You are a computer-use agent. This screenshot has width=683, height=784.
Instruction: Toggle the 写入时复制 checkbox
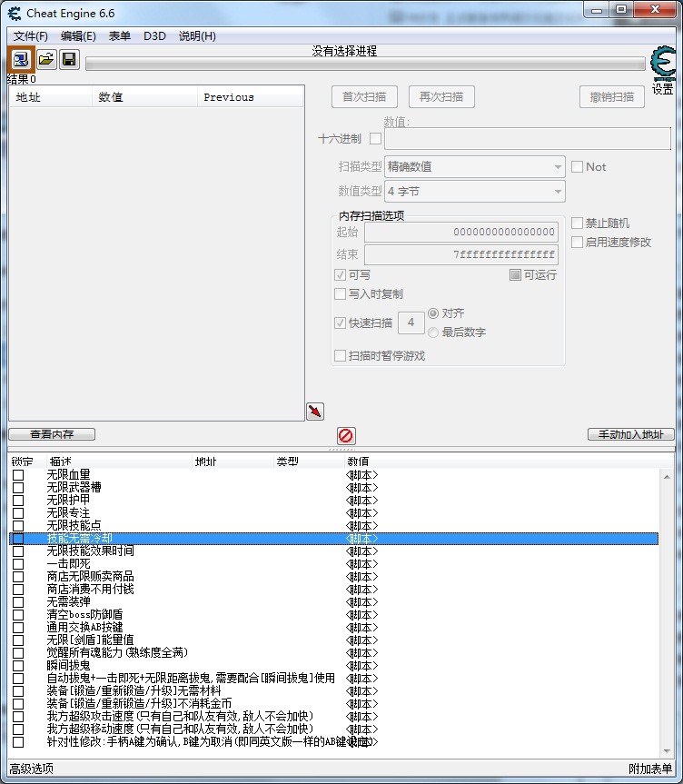(340, 293)
